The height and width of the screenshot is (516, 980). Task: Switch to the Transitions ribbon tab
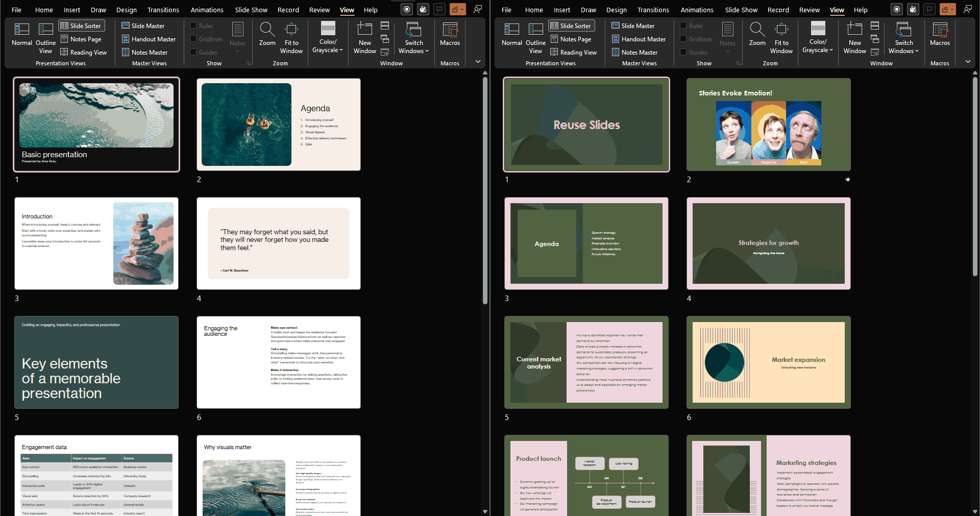163,10
